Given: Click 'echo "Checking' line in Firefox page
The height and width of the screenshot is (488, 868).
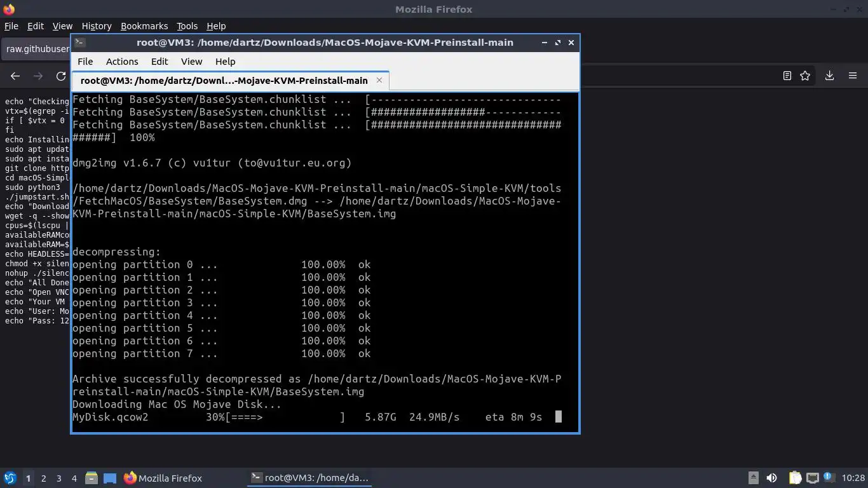Looking at the screenshot, I should [x=37, y=102].
